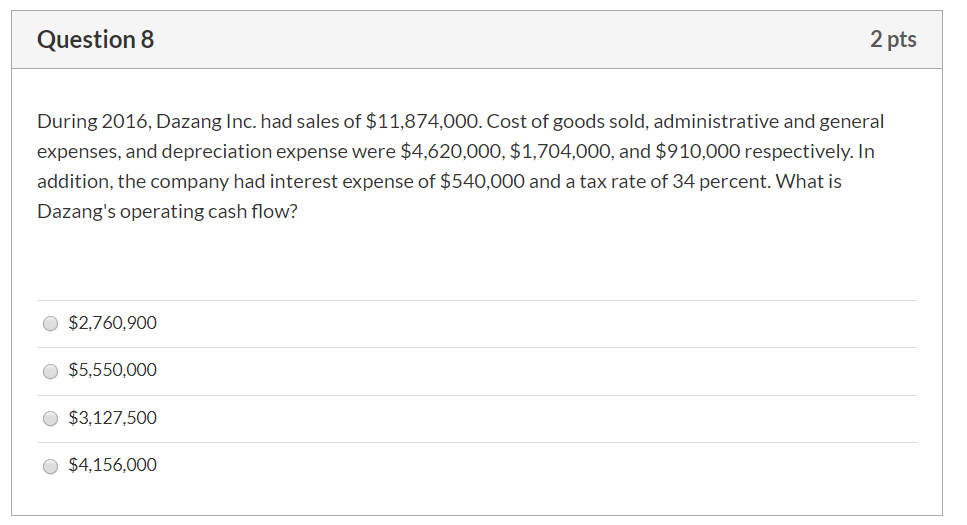Choose the $5,550,000 radio option
This screenshot has height=525, width=967.
(51, 371)
